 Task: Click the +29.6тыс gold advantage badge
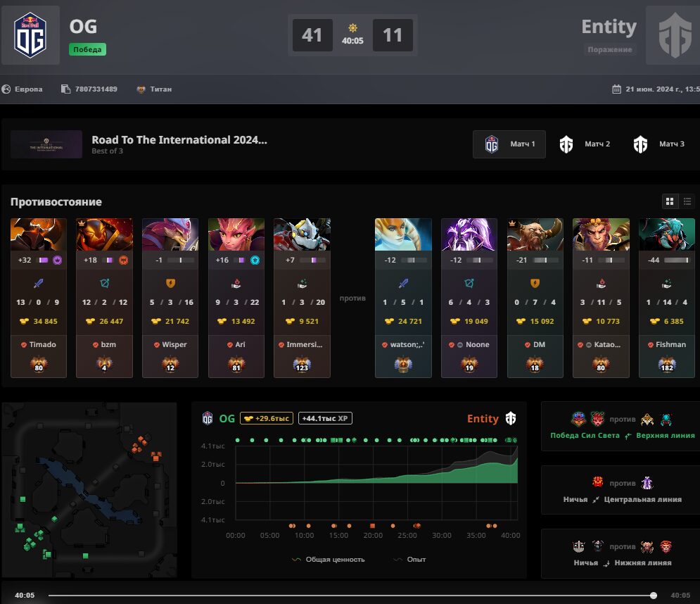[x=267, y=418]
